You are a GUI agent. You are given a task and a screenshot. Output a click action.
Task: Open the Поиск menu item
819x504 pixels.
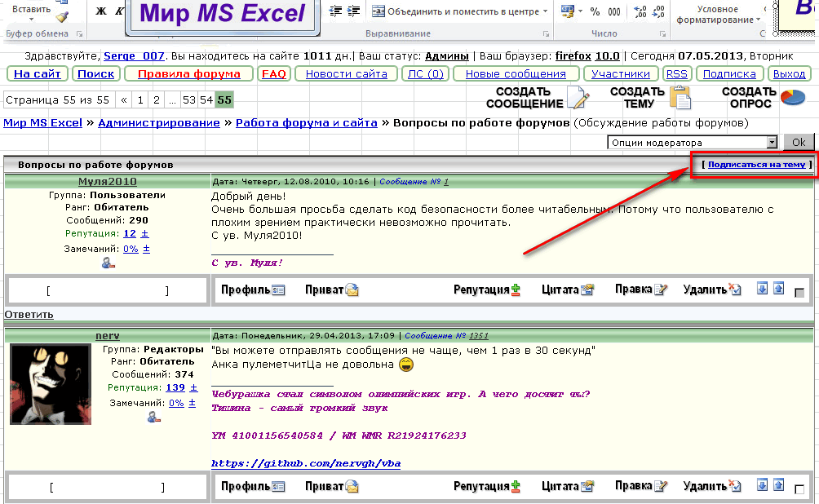(x=96, y=73)
